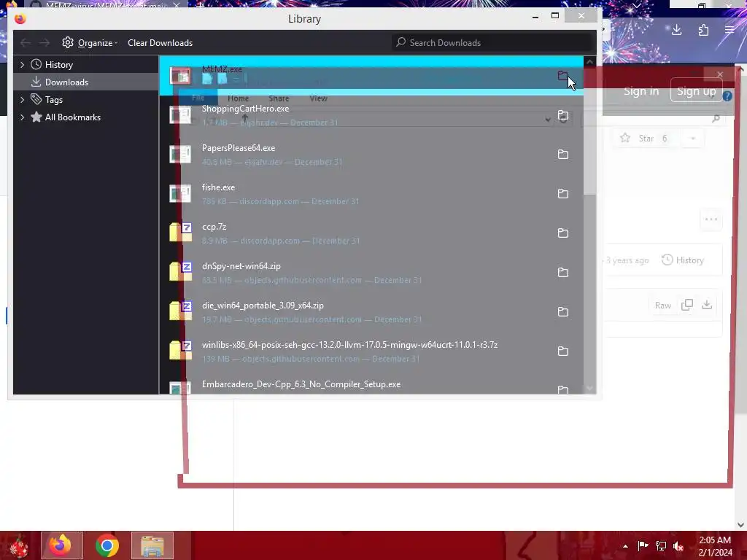This screenshot has height=560, width=747.
Task: Click MEMZ.exe file icon
Action: [180, 76]
